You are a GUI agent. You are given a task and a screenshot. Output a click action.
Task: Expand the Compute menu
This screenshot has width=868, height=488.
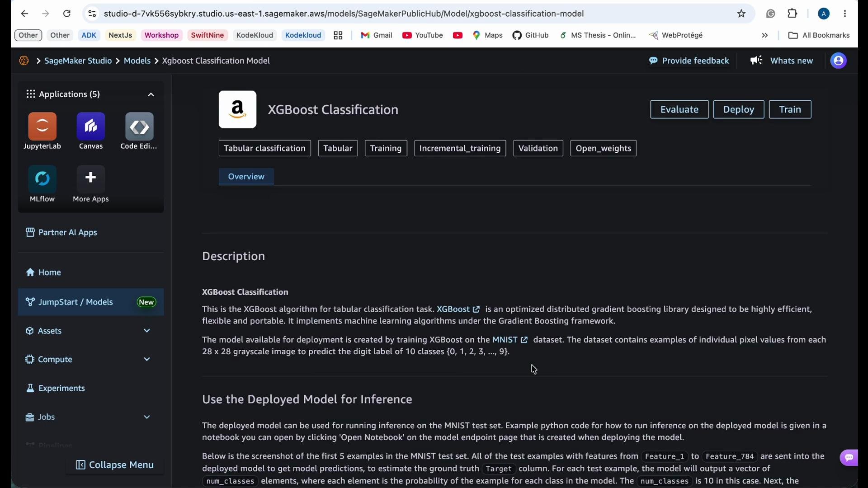pyautogui.click(x=147, y=359)
